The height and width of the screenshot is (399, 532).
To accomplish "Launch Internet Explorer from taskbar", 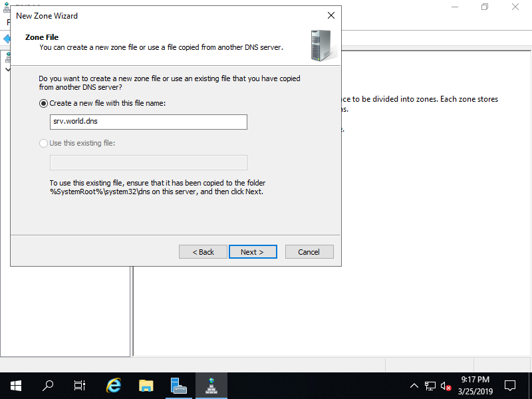I will point(114,386).
